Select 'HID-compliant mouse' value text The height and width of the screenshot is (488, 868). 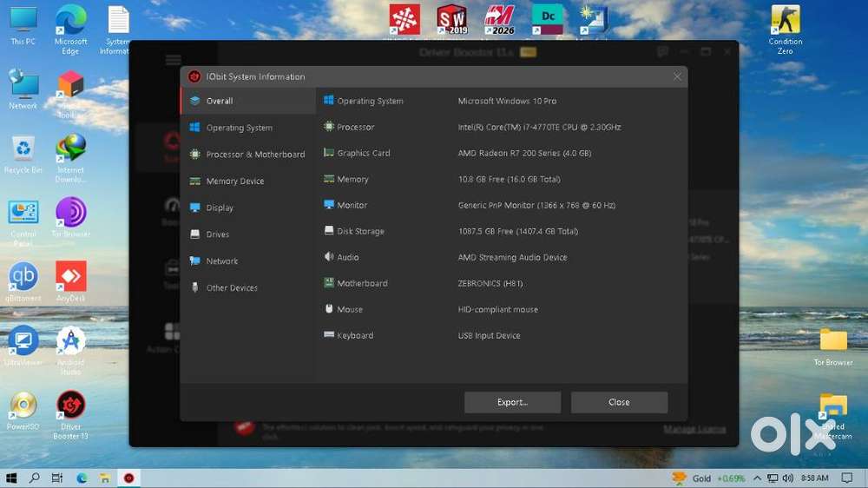tap(497, 309)
